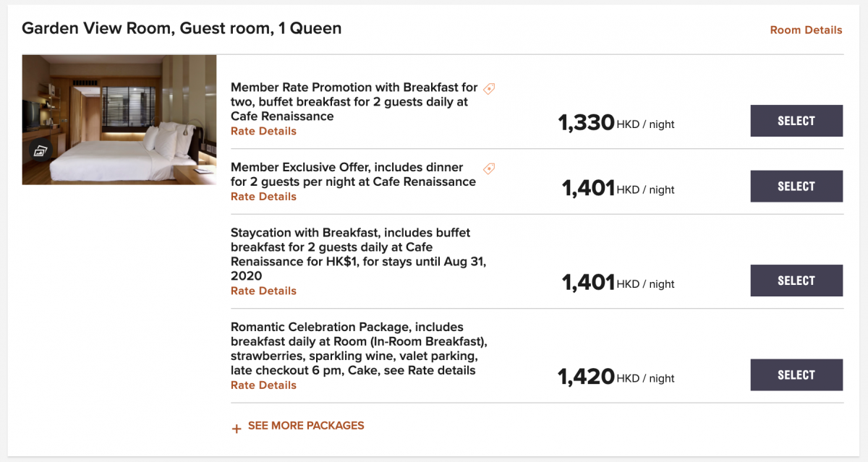The width and height of the screenshot is (868, 462).
Task: Select the Member Exclusive Offer dinner rate
Action: pyautogui.click(x=796, y=187)
